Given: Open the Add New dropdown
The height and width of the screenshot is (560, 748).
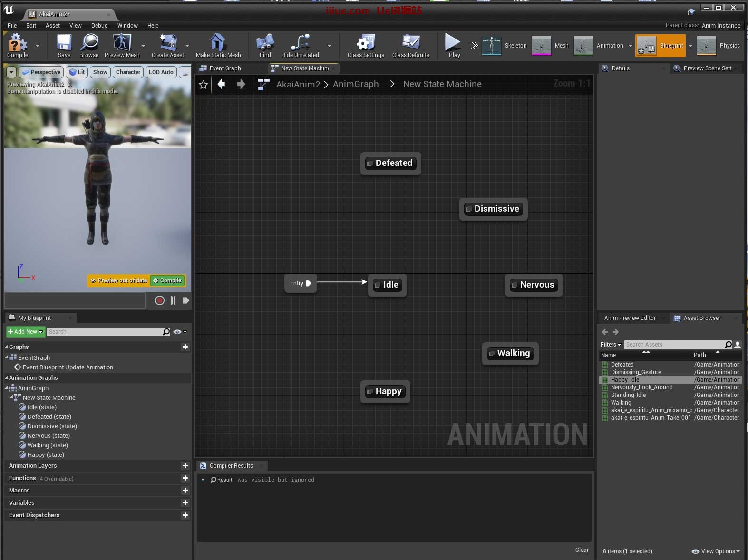Looking at the screenshot, I should click(x=25, y=332).
